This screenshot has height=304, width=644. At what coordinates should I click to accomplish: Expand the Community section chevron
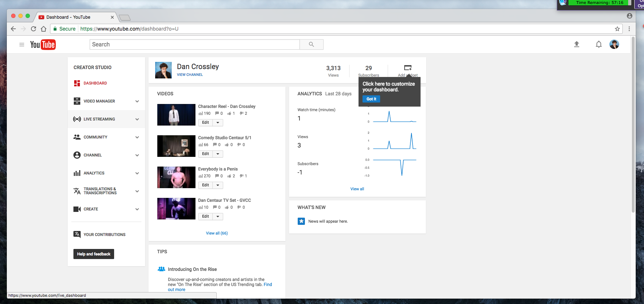tap(137, 137)
